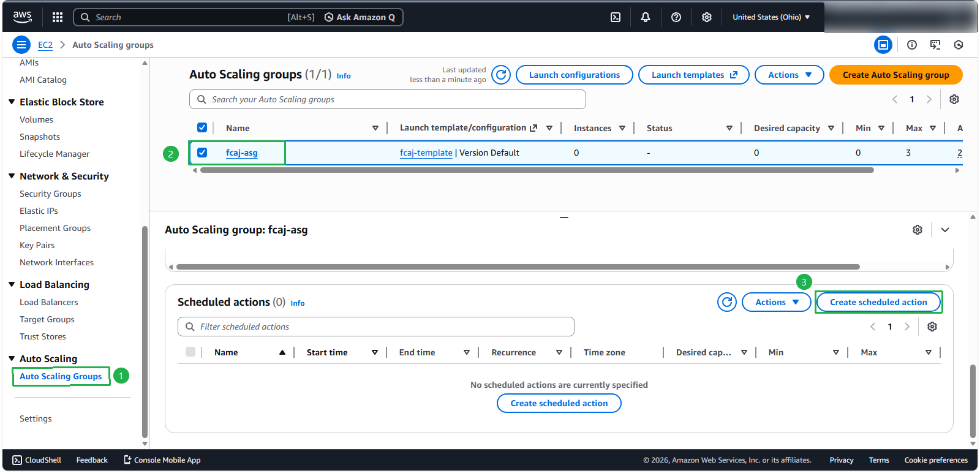Open the fcaj-asg group link
Viewport: 980px width, 473px height.
241,153
